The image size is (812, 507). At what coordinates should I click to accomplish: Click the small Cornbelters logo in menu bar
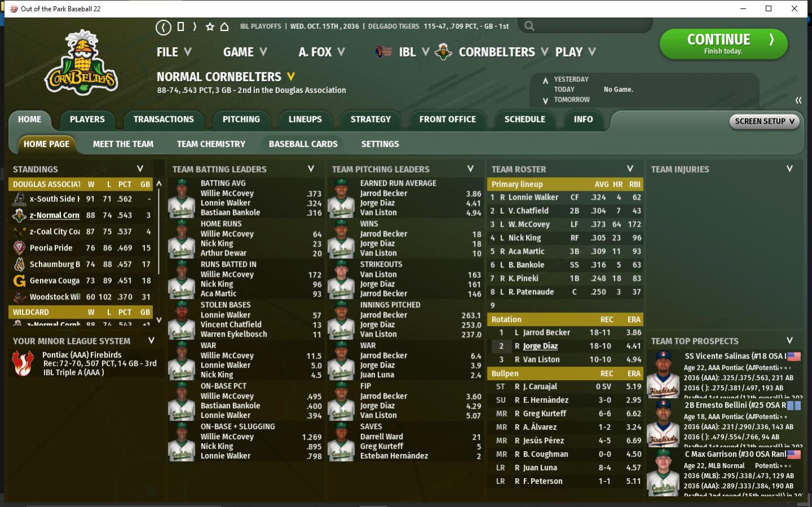tap(444, 52)
